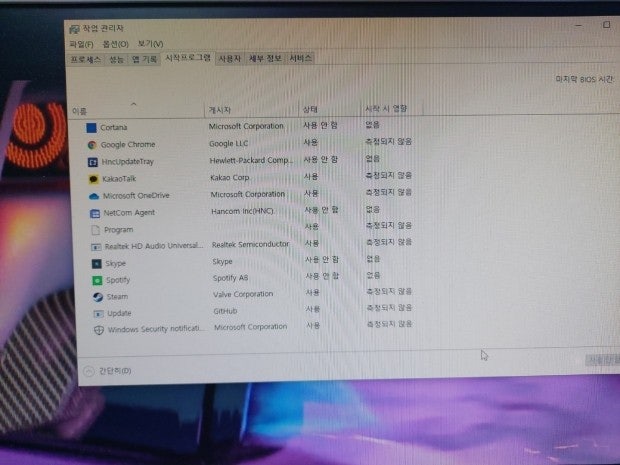The image size is (620, 465).
Task: Click publisher GitHub
Action: (225, 311)
